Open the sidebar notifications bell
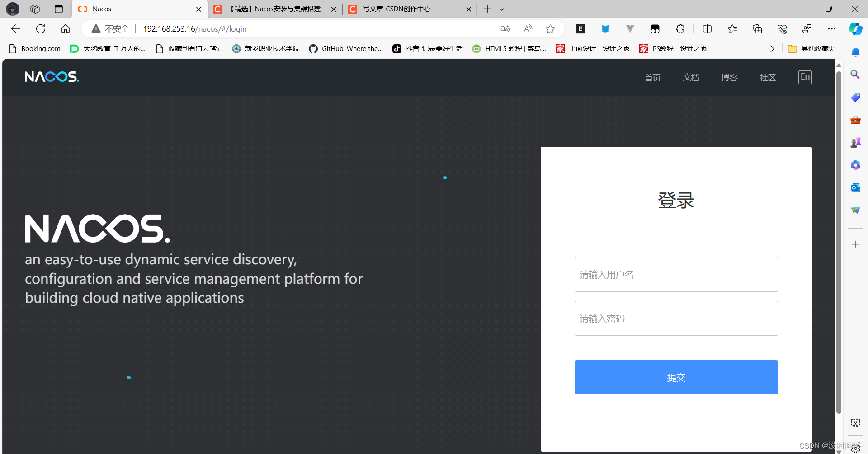868x454 pixels. (855, 52)
